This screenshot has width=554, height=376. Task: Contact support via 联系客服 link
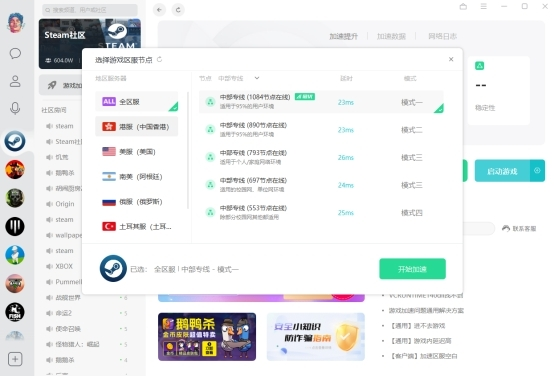519,229
